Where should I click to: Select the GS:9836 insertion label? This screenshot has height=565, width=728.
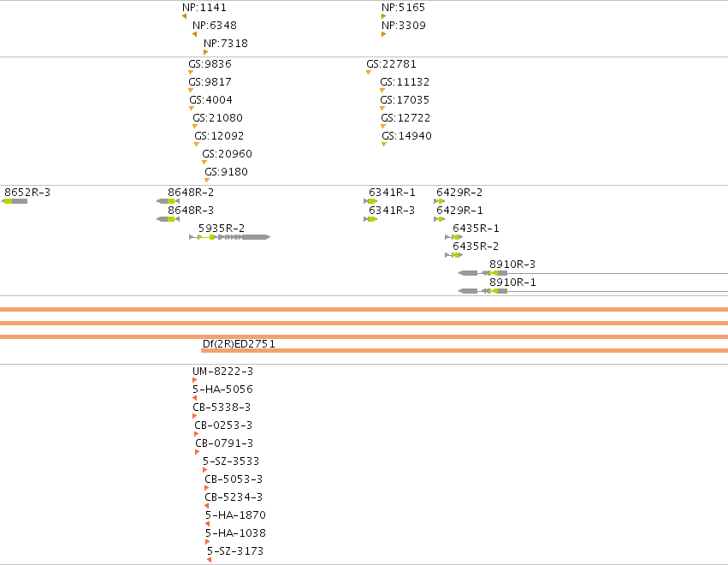pyautogui.click(x=210, y=63)
